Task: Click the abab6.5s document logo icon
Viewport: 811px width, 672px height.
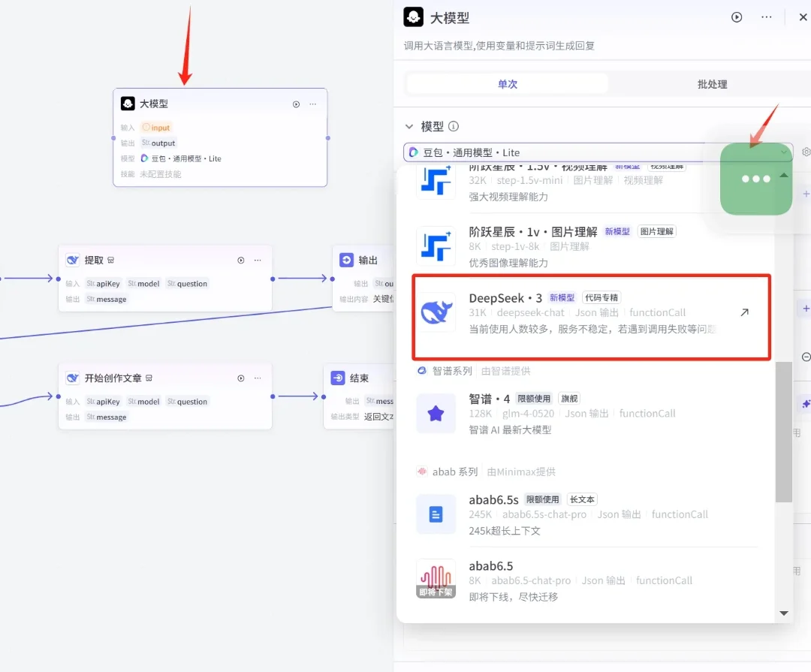Action: [x=436, y=514]
